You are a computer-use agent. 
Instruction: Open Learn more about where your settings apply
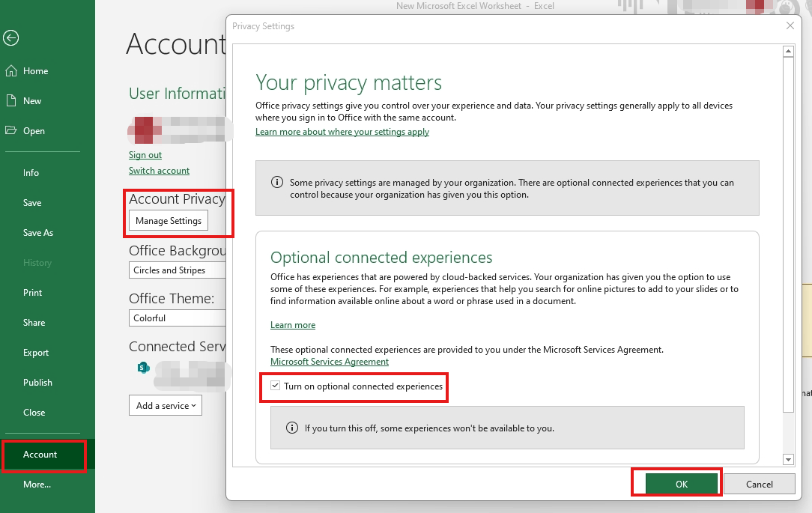click(x=342, y=132)
